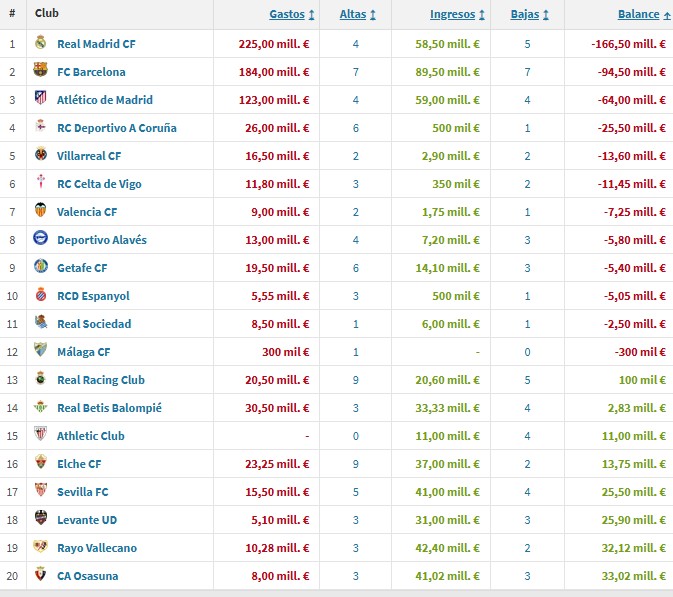Open the Deportivo Alavés club link
Viewport: 673px width, 597px height.
(x=102, y=240)
